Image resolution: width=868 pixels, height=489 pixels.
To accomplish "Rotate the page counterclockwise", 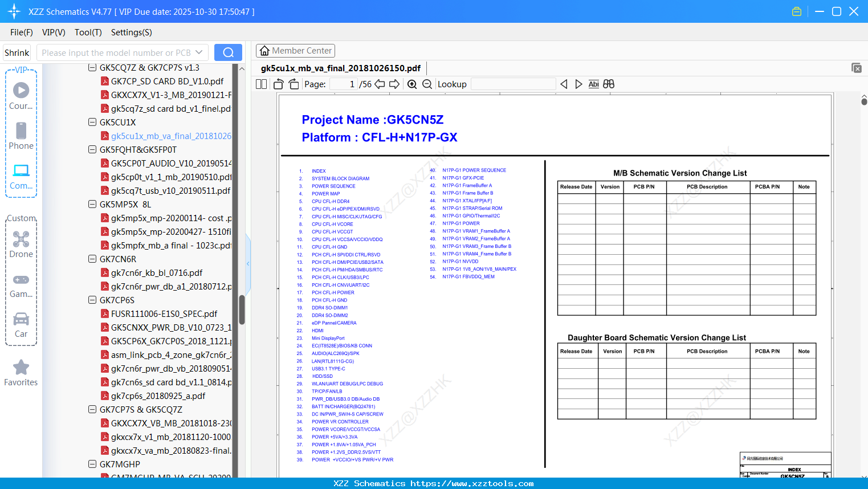I will coord(279,84).
